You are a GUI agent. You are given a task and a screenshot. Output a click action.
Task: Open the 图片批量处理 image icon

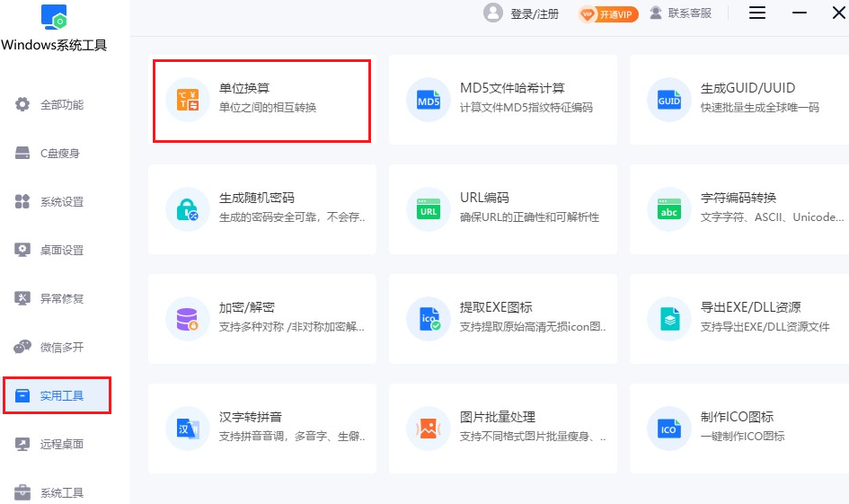pos(429,428)
